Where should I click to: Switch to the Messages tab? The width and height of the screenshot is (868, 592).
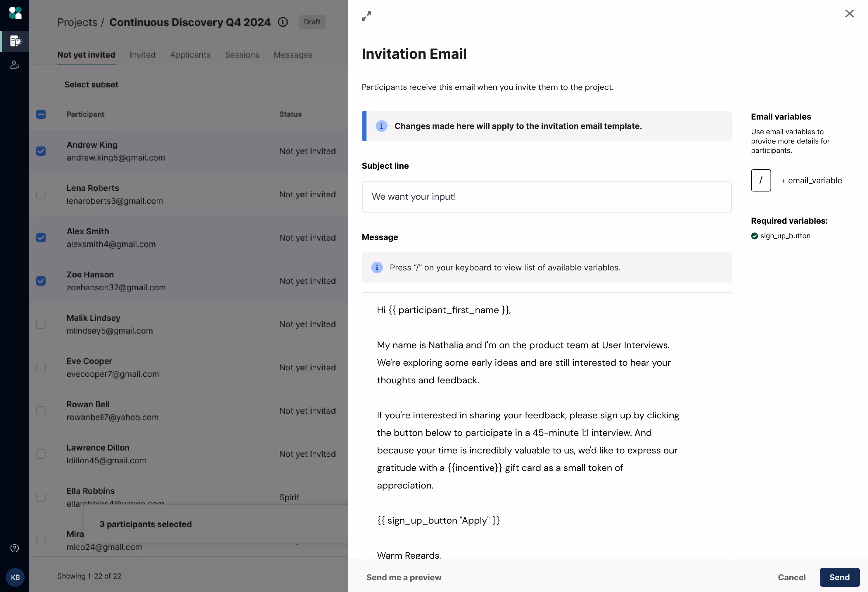coord(293,55)
